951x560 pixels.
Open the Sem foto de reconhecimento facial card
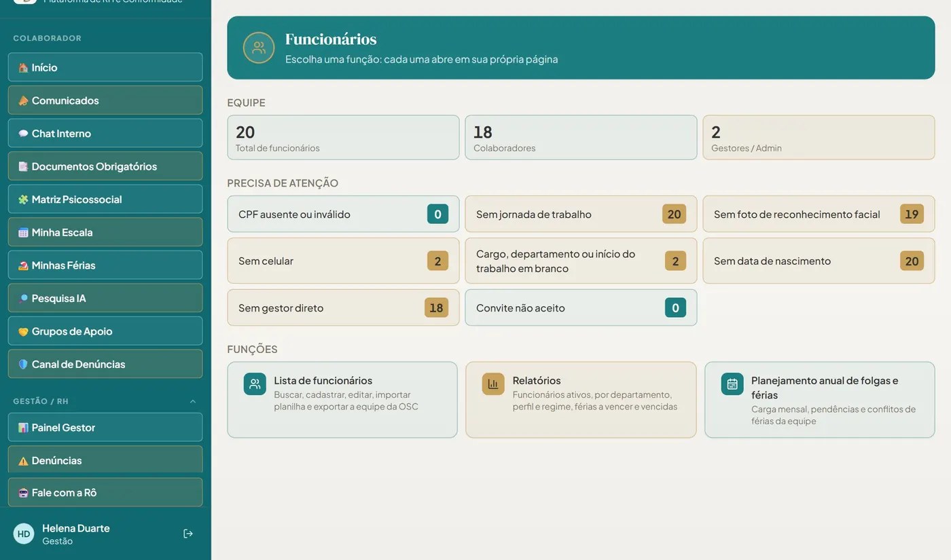click(x=819, y=214)
